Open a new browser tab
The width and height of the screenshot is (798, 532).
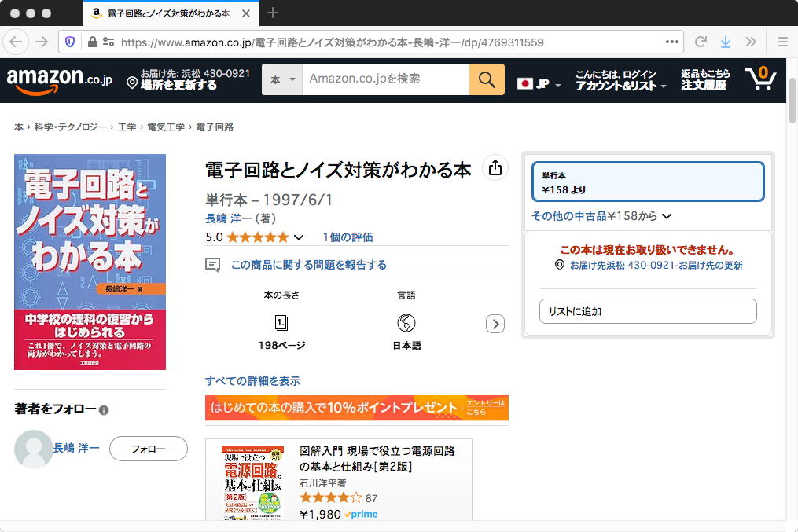(273, 13)
